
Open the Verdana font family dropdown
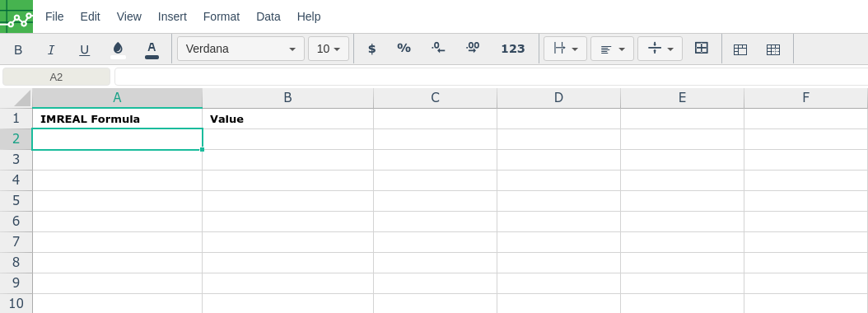tap(240, 49)
